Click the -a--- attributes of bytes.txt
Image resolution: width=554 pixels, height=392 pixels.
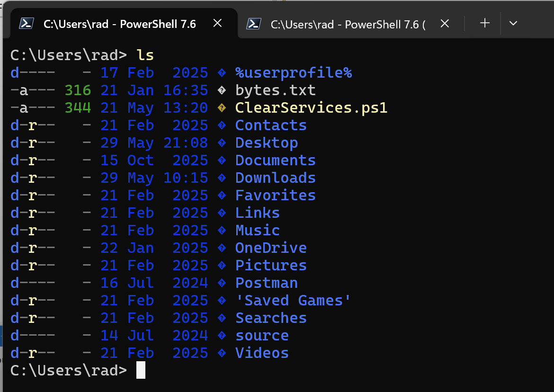coord(33,90)
